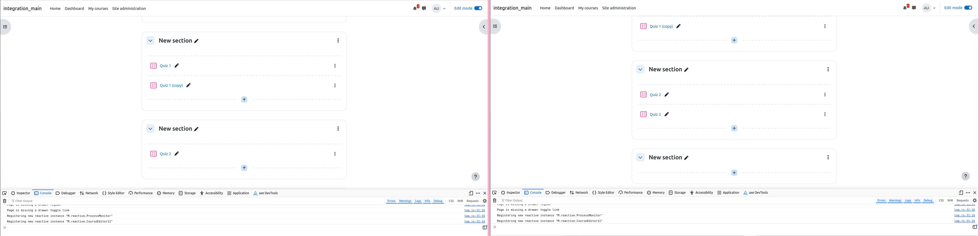The image size is (980, 236).
Task: Open Quiz 1 link in left window
Action: tap(165, 66)
